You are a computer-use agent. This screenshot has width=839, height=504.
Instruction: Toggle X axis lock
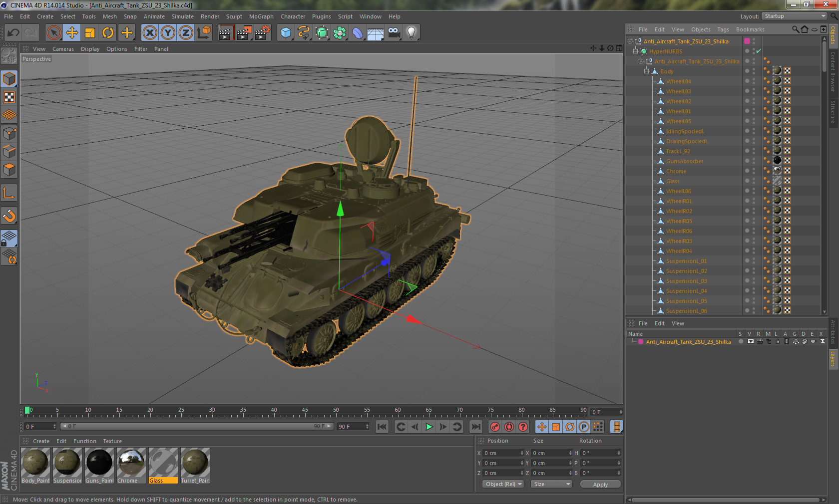coord(150,33)
